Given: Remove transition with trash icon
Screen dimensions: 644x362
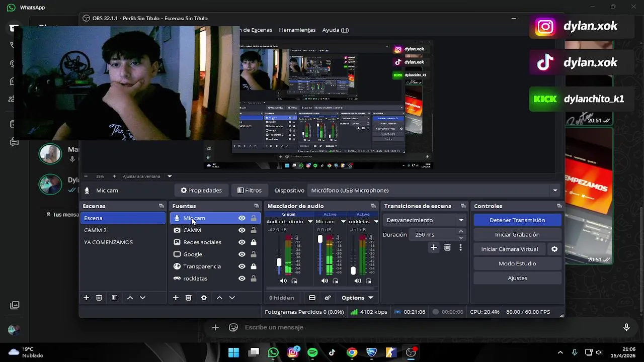Looking at the screenshot, I should (447, 247).
